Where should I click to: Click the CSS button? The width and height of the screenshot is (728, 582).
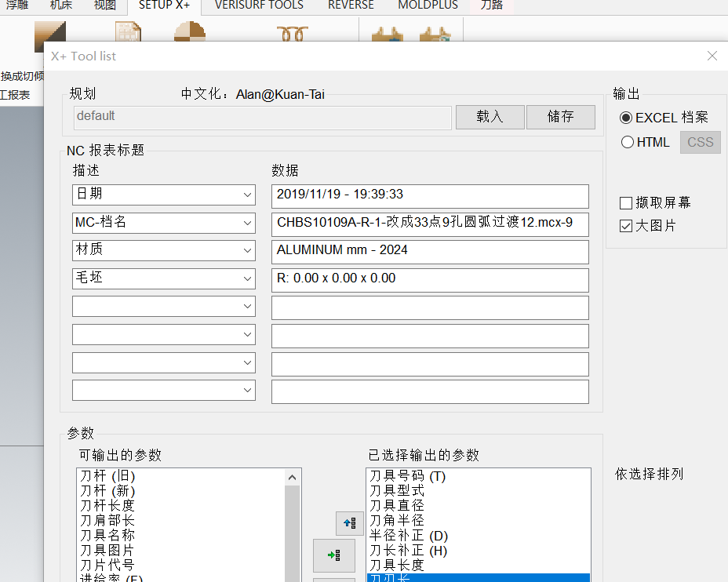pos(700,142)
